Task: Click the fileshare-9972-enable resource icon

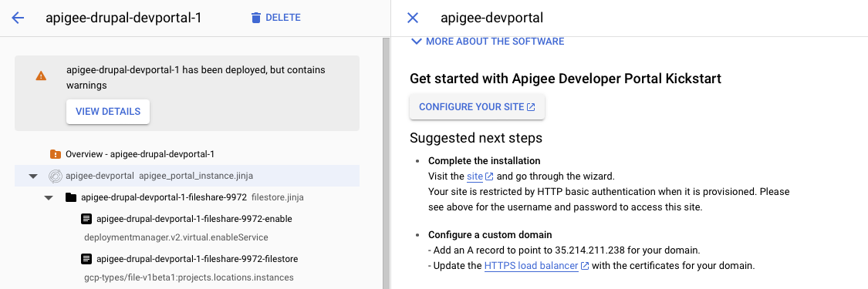Action: point(86,219)
